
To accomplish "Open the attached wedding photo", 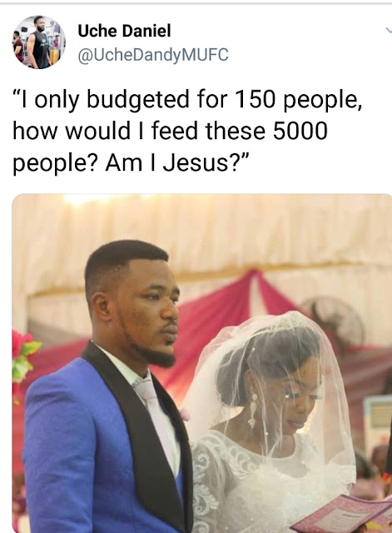I will (201, 363).
